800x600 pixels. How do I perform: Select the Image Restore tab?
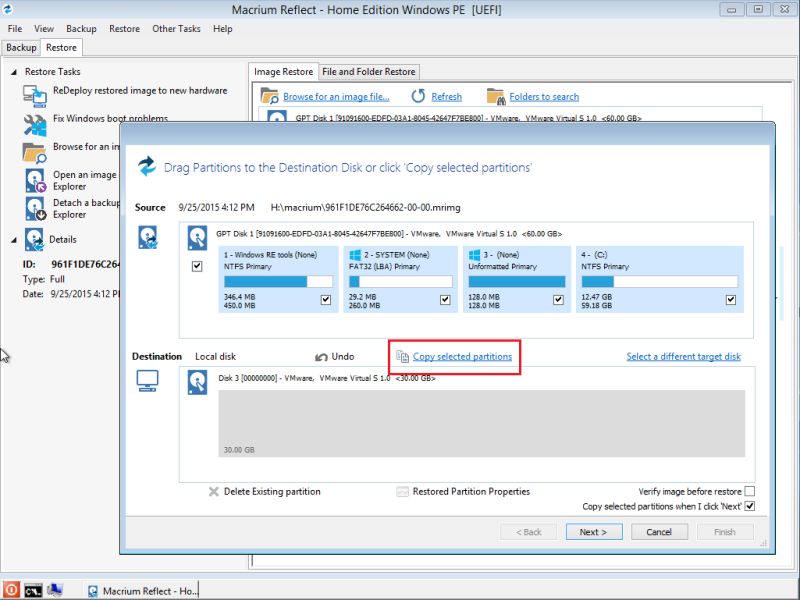[x=283, y=72]
